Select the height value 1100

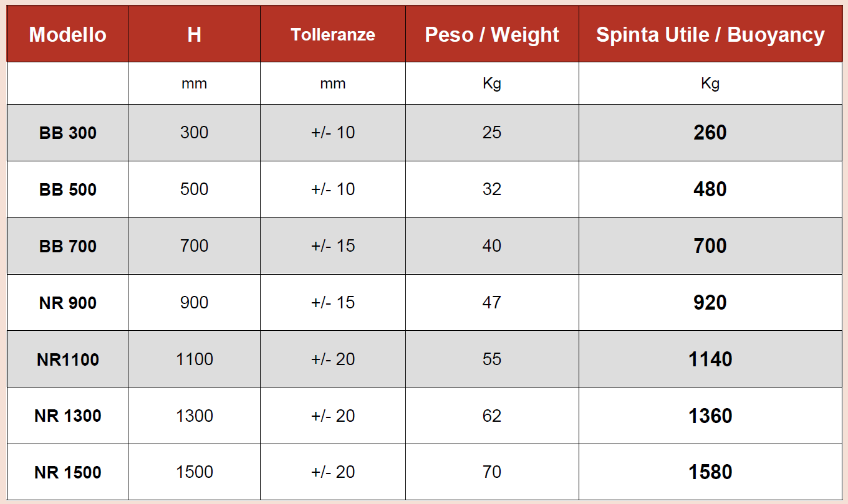[195, 359]
